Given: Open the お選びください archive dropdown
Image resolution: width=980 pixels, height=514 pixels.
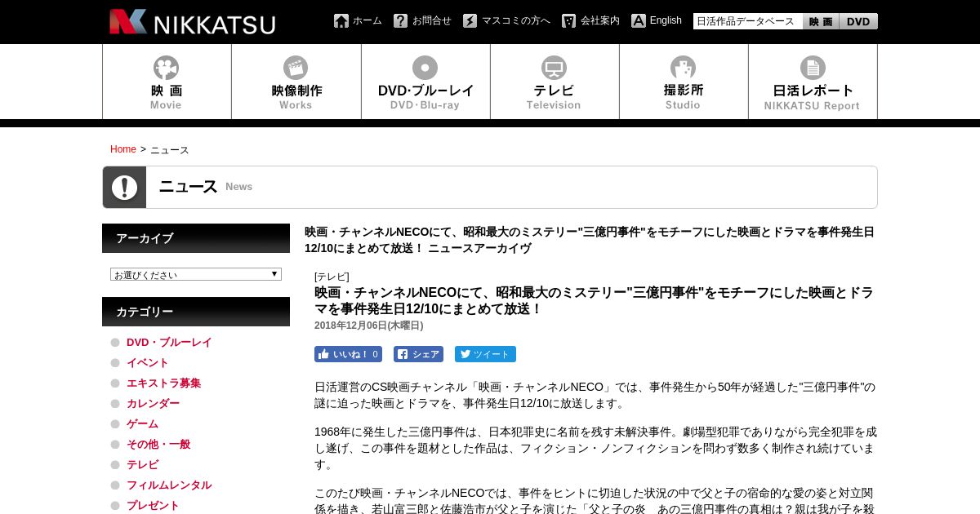Looking at the screenshot, I should (x=196, y=274).
